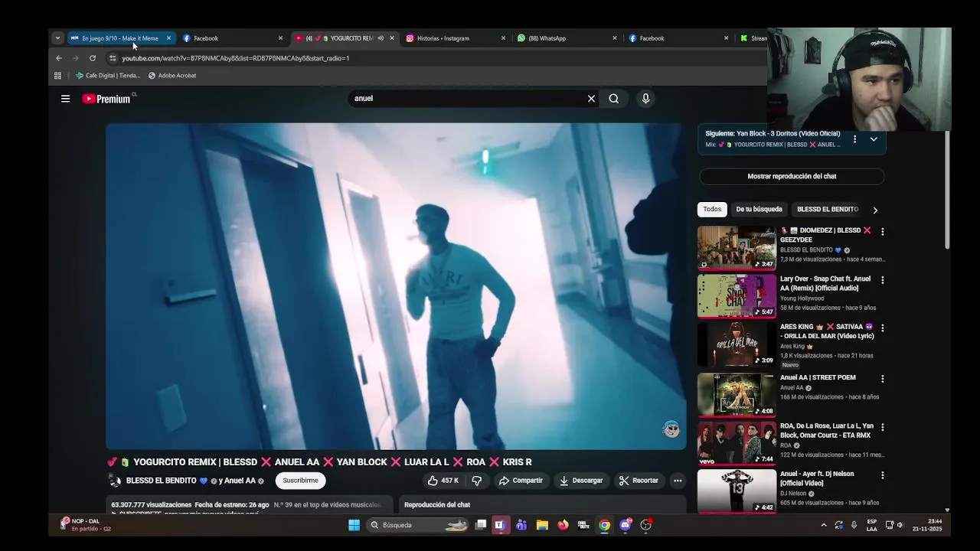Open Chrome apps grid in bookmarks bar
The width and height of the screenshot is (980, 551).
coord(57,76)
